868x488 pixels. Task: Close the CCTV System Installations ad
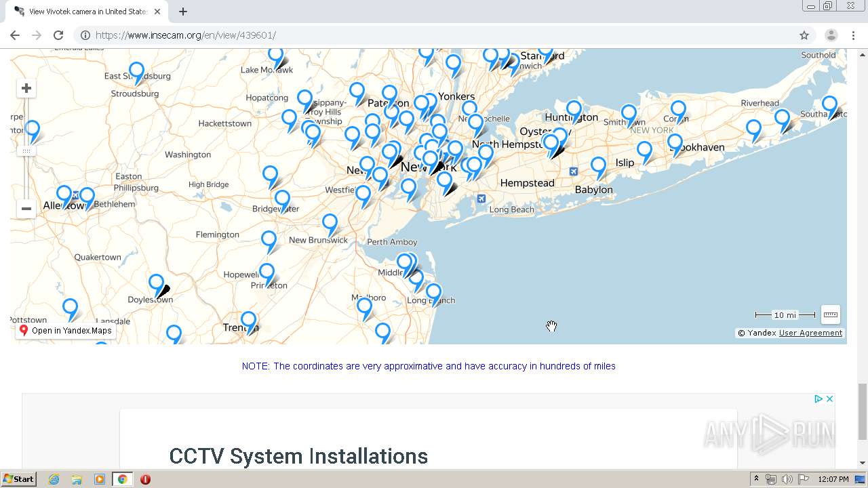coord(829,399)
